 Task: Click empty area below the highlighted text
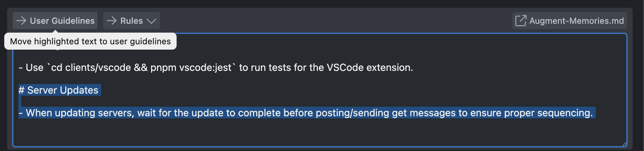pyautogui.click(x=319, y=132)
